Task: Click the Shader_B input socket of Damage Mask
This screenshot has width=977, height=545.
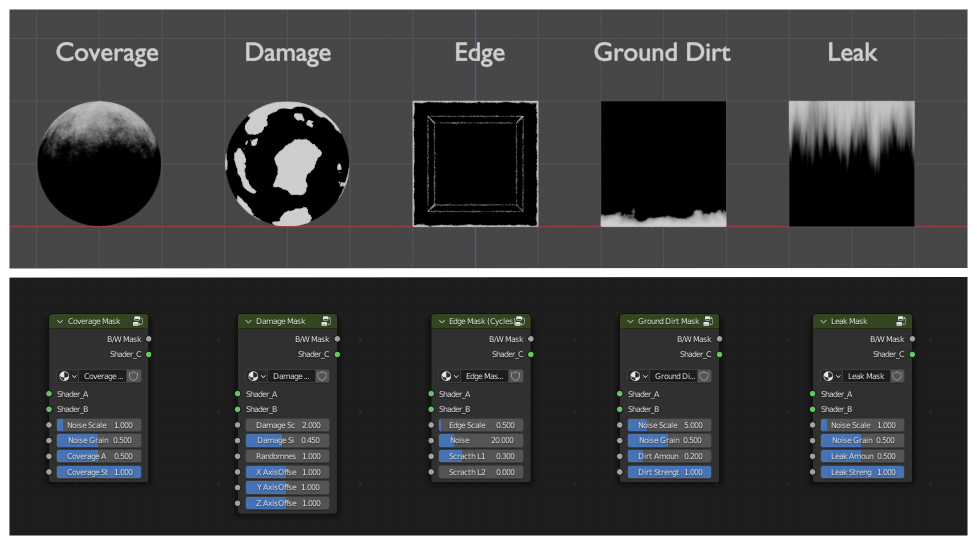Action: pyautogui.click(x=237, y=409)
